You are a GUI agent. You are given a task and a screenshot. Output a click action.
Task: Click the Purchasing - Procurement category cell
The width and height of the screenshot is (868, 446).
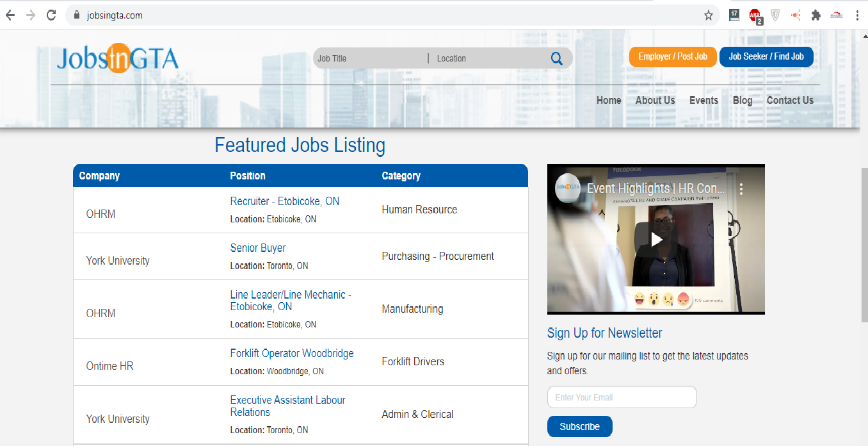pyautogui.click(x=438, y=256)
